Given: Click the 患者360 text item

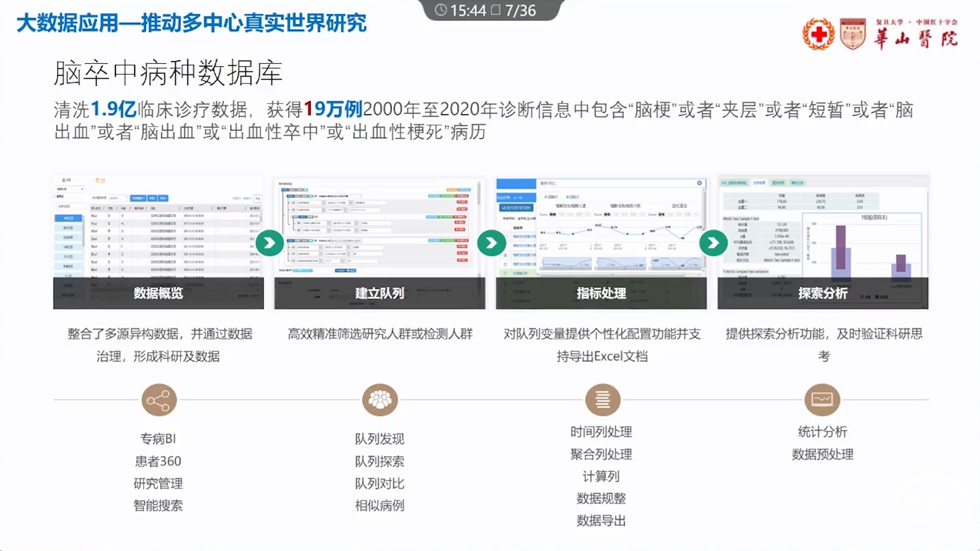Looking at the screenshot, I should click(x=158, y=461).
